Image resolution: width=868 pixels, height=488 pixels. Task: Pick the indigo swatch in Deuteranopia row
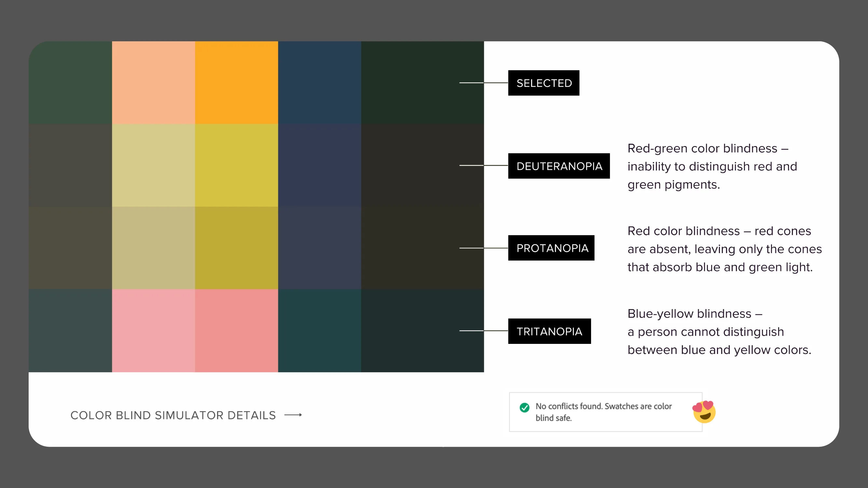319,165
